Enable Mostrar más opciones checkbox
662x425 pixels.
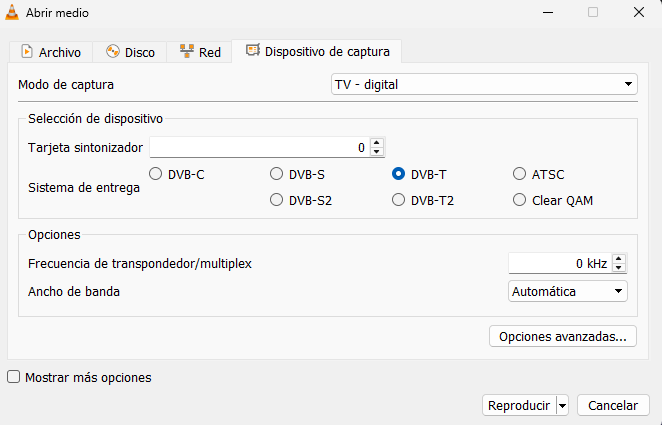point(14,378)
